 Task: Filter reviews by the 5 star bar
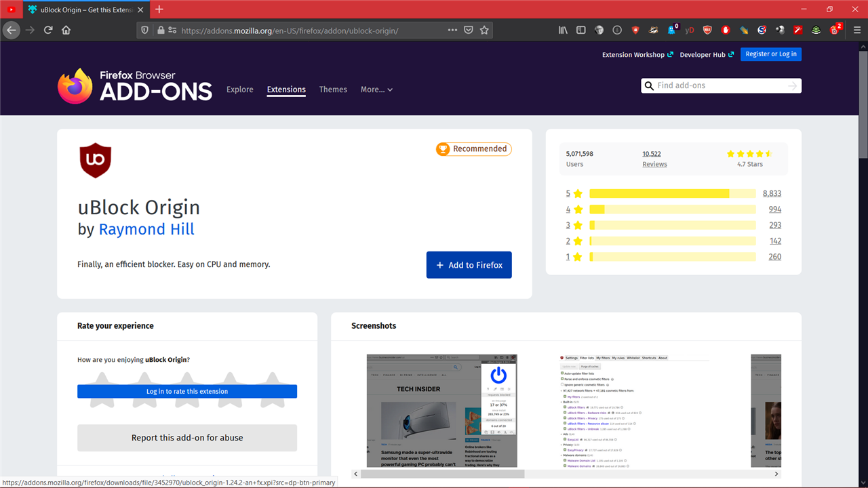[673, 193]
